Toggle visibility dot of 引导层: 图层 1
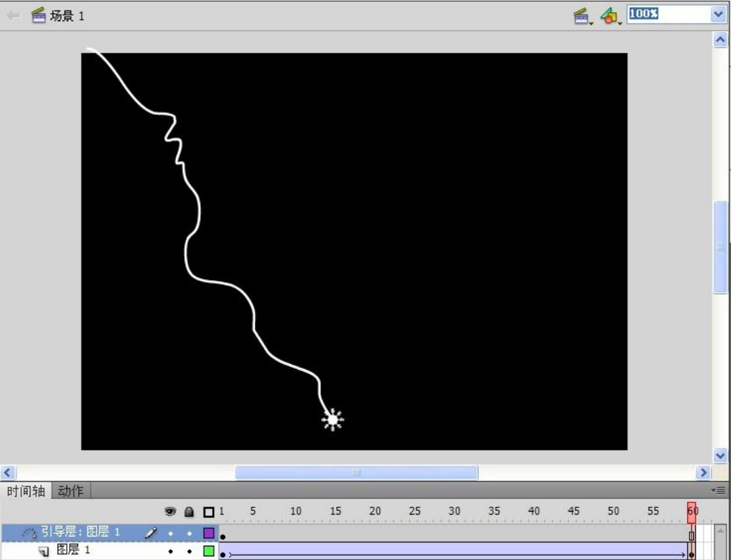 [x=170, y=533]
